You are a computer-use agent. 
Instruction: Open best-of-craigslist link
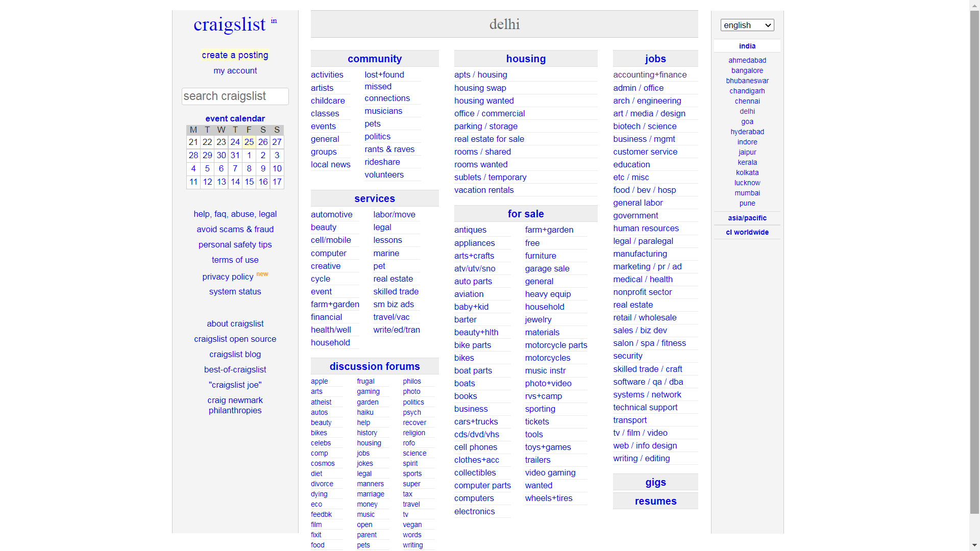coord(235,369)
